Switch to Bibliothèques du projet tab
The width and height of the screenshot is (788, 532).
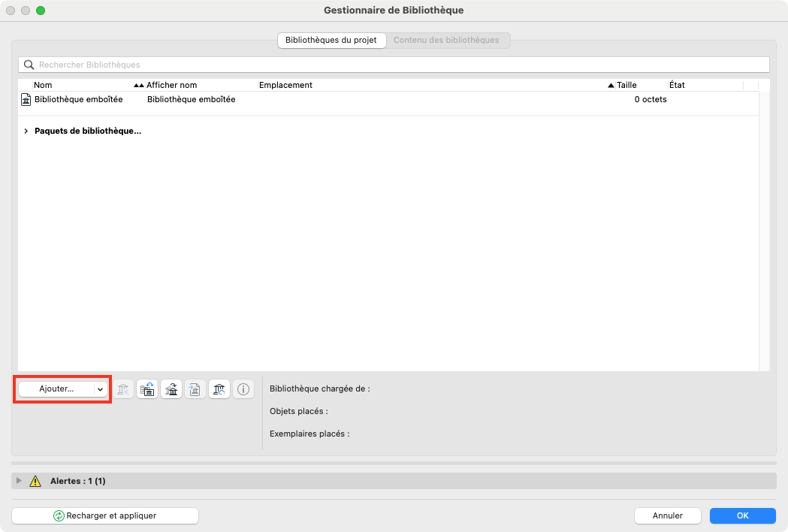[331, 41]
